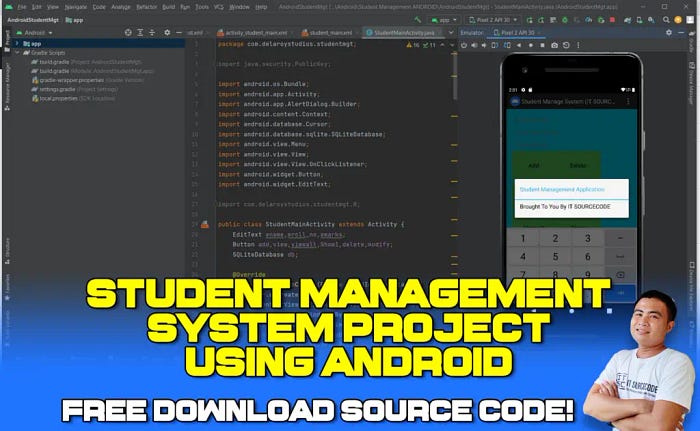This screenshot has width=700, height=431.
Task: Expand the app module tree node
Action: [17, 43]
